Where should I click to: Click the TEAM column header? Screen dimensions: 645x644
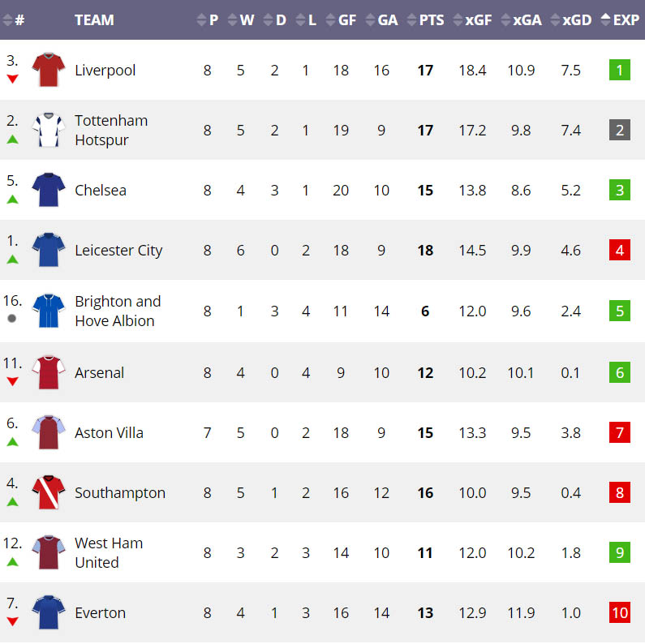tap(94, 20)
